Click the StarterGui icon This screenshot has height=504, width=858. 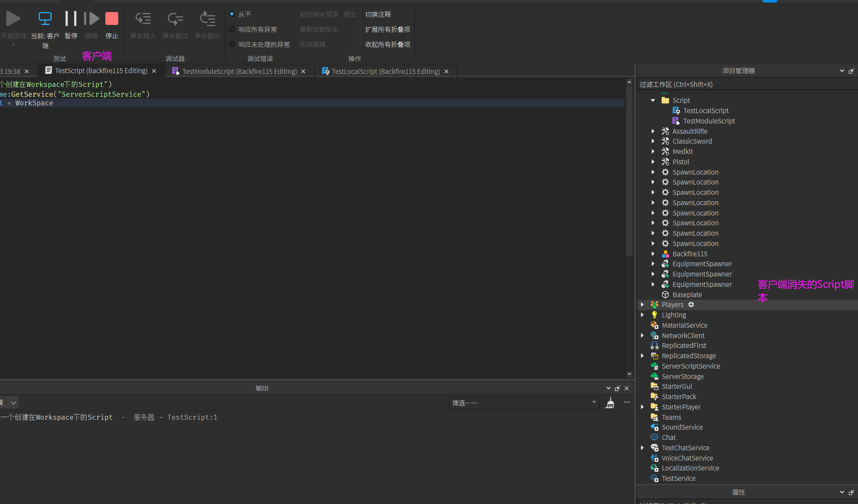(x=655, y=386)
